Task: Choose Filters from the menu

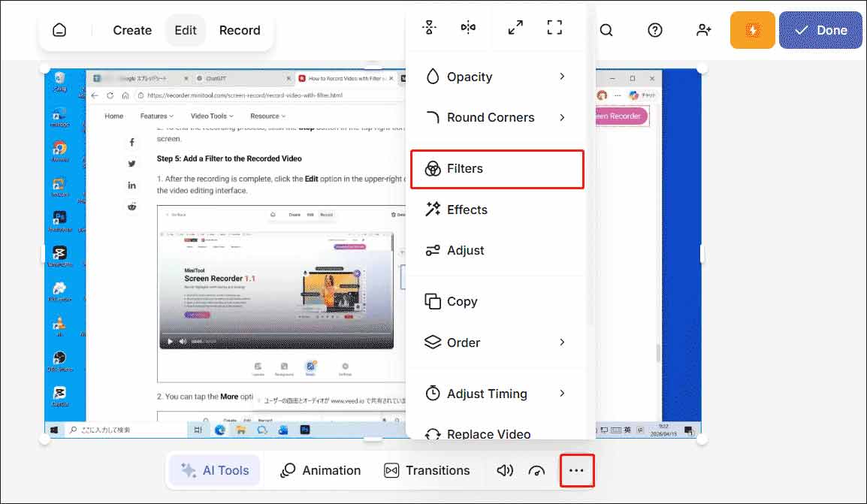Action: 497,168
